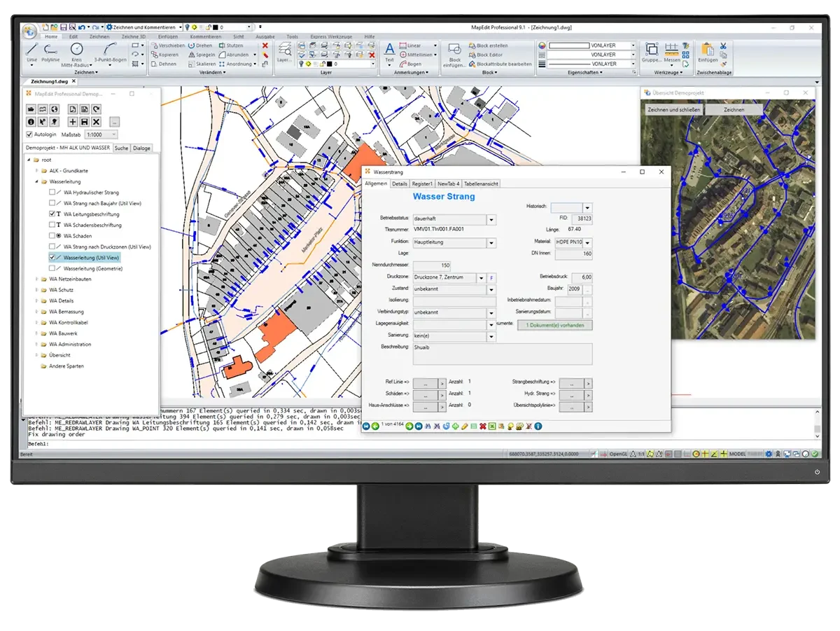Switch to the Tabellenansicht tab

(x=481, y=183)
